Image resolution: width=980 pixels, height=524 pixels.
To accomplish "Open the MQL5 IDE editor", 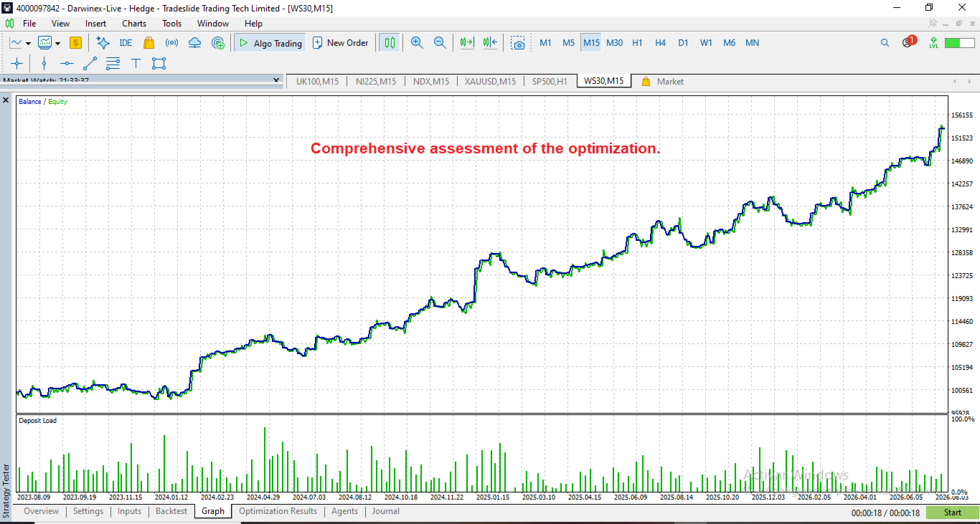I will pyautogui.click(x=126, y=43).
